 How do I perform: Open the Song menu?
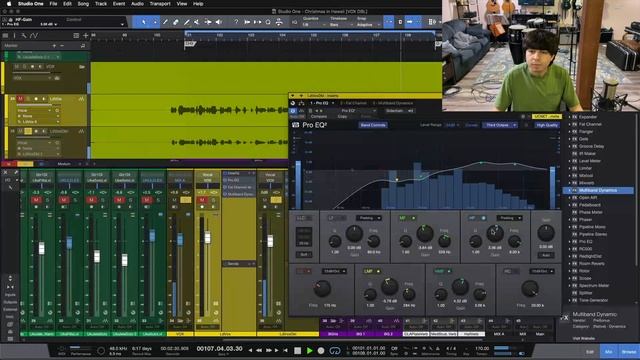click(x=83, y=4)
